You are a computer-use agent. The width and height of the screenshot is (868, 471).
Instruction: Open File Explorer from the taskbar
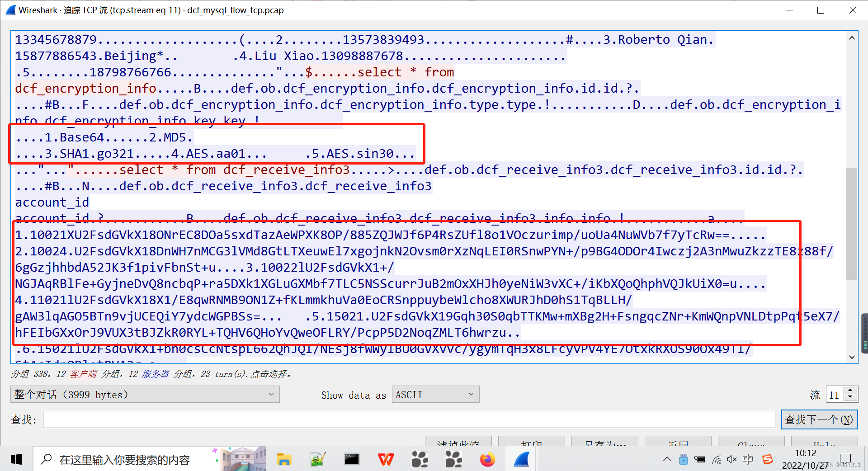point(284,460)
